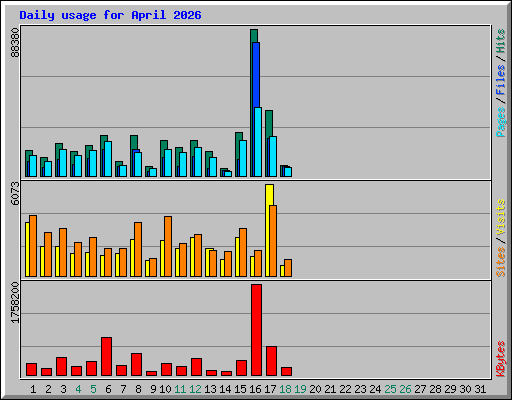The image size is (512, 400).
Task: Click the tallest yellow Visits bar, day 17
Action: pos(269,195)
